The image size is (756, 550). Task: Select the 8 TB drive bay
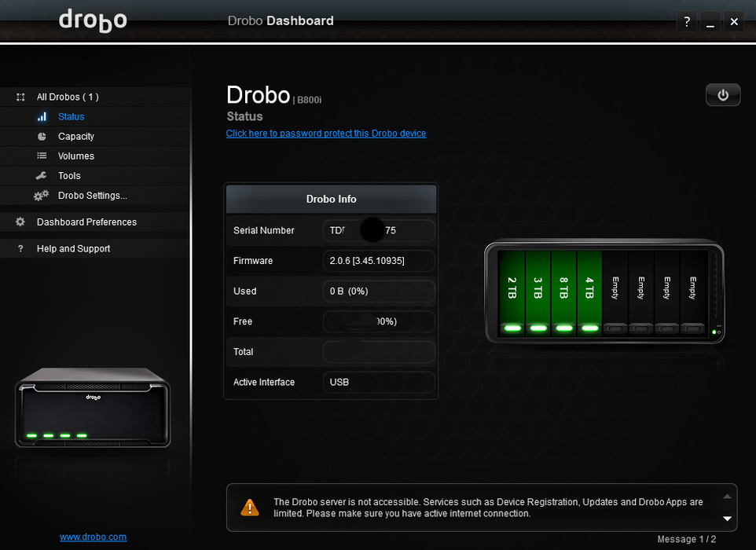coord(563,292)
